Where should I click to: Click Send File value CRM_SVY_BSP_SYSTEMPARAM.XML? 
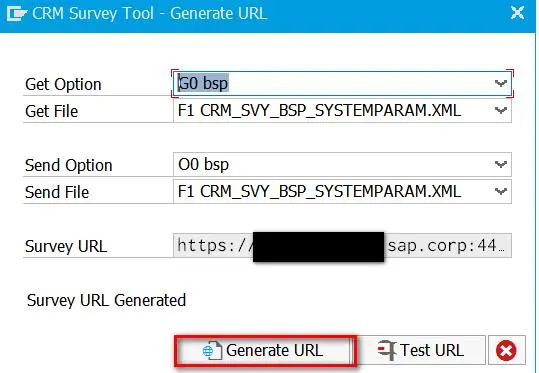pyautogui.click(x=319, y=191)
